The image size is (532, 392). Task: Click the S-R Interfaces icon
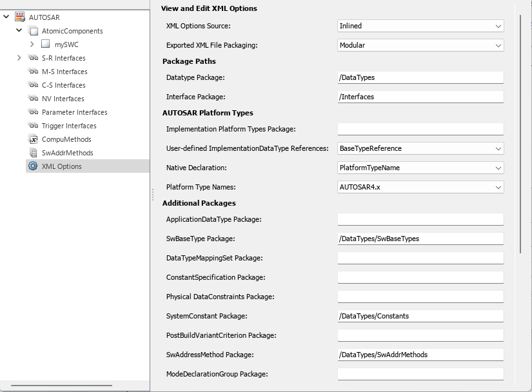tap(34, 58)
